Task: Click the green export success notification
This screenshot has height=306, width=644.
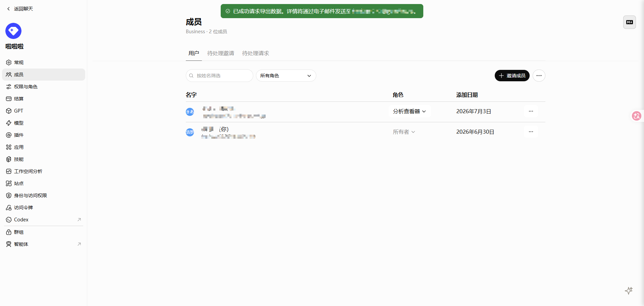Action: 322,11
